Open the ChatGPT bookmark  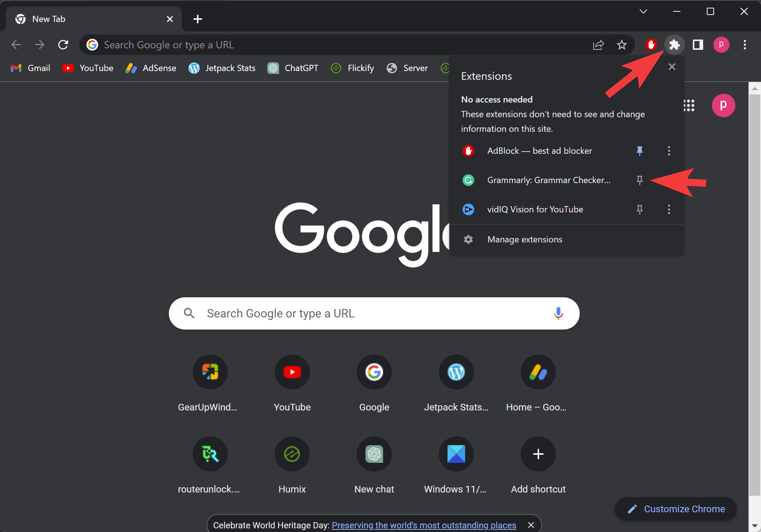pos(293,68)
